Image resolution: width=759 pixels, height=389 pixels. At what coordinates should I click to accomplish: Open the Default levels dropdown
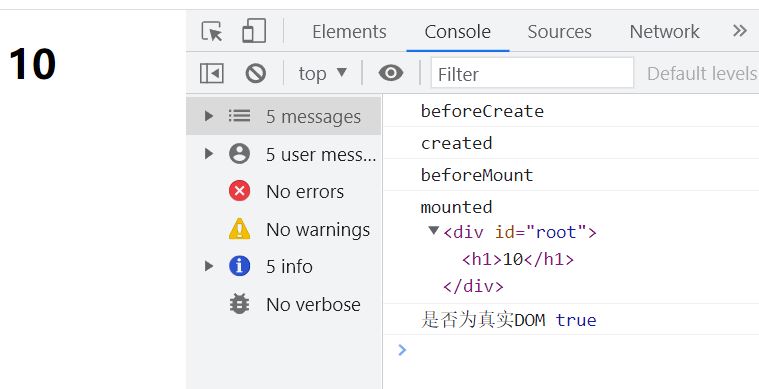click(702, 74)
